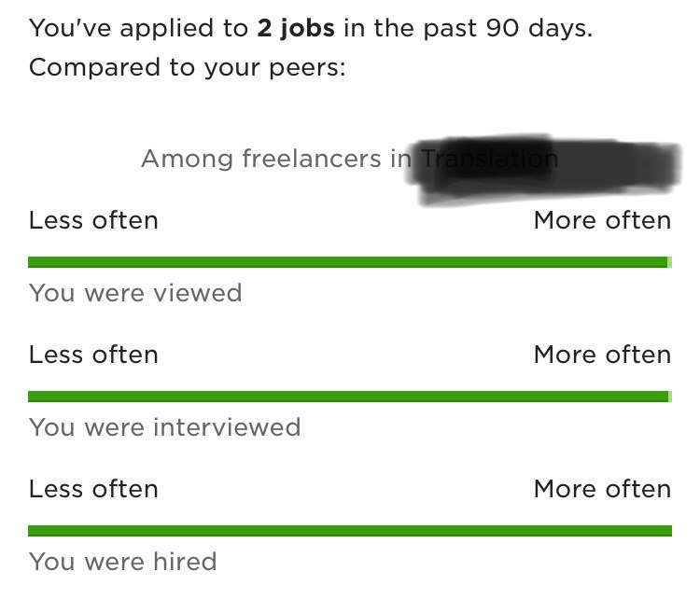Click the light-green end of the interviewed bar
Image resolution: width=700 pixels, height=613 pixels.
pyautogui.click(x=670, y=397)
